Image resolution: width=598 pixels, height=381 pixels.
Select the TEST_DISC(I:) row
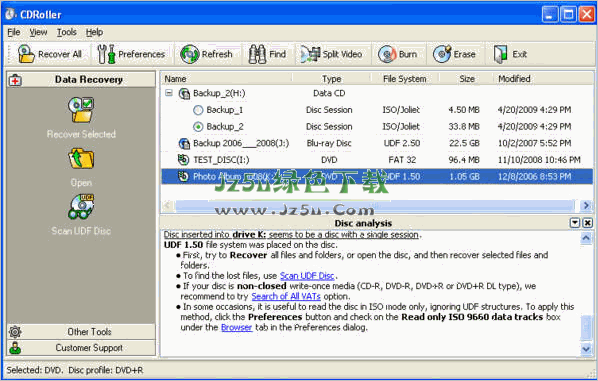tap(377, 159)
